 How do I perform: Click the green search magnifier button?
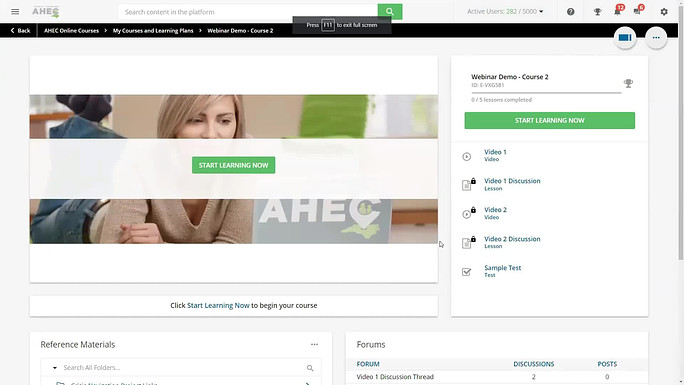click(390, 12)
